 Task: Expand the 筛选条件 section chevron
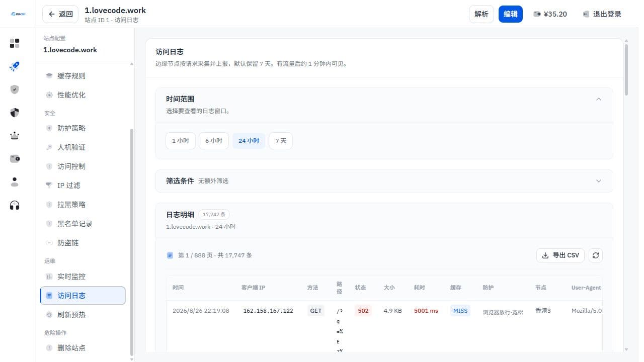click(x=599, y=181)
